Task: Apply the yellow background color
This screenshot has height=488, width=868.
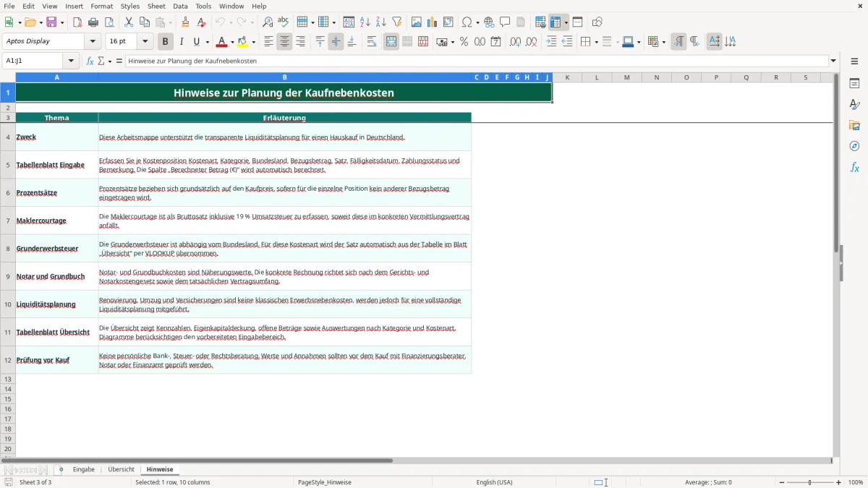Action: 242,42
